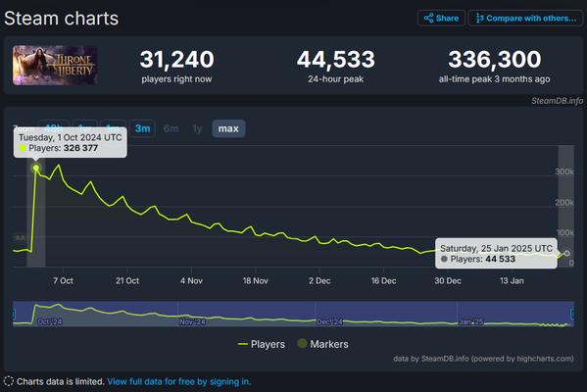Click the 1 Oct 2024 data point
Image resolution: width=587 pixels, height=392 pixels.
click(36, 168)
